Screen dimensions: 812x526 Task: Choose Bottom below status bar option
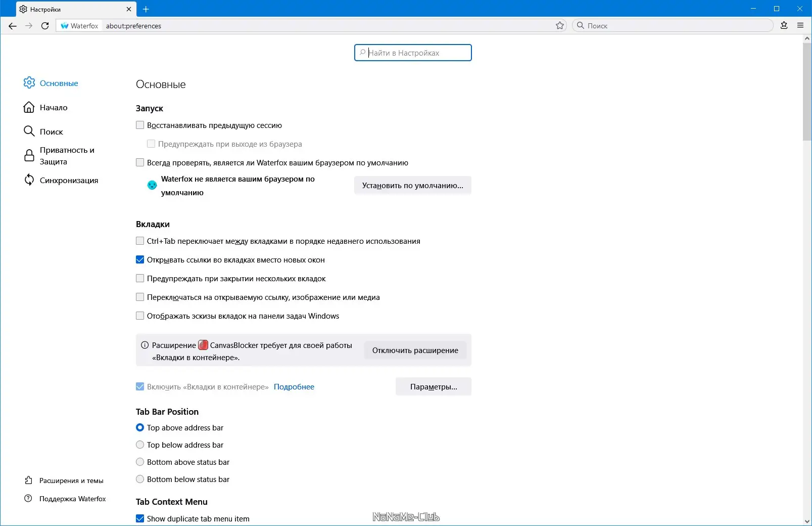140,479
